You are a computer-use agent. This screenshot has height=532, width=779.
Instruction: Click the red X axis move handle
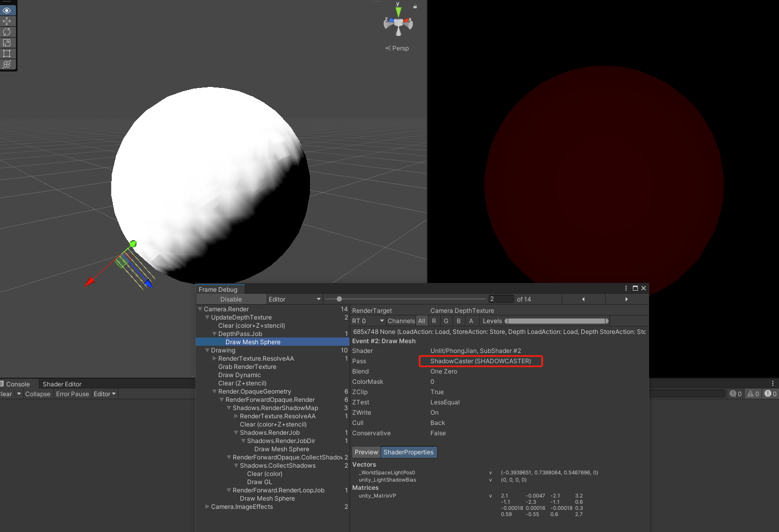pos(90,282)
